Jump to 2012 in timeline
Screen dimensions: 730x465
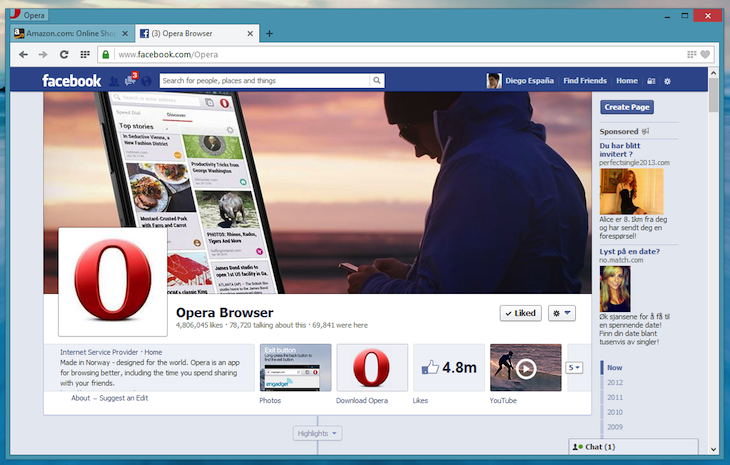(x=615, y=383)
